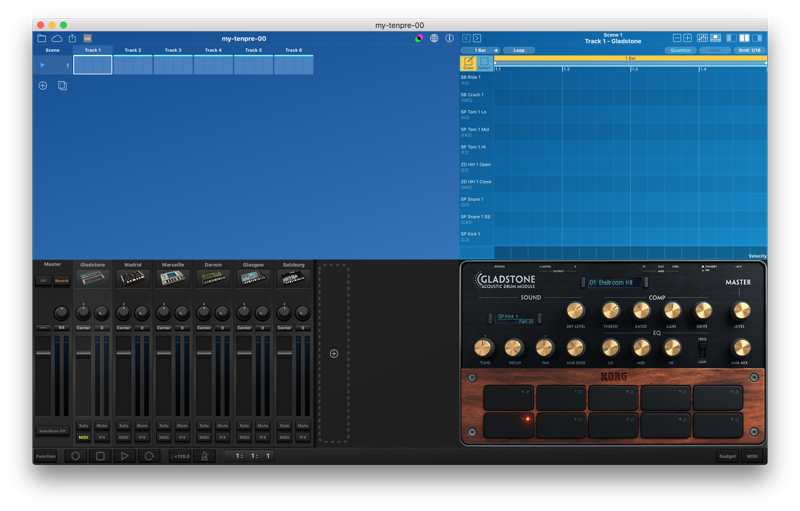Click the cloud icon in the top toolbar
The width and height of the screenshot is (800, 511).
click(x=57, y=38)
